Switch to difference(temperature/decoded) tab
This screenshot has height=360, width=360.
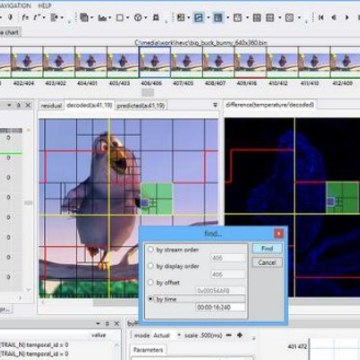269,105
